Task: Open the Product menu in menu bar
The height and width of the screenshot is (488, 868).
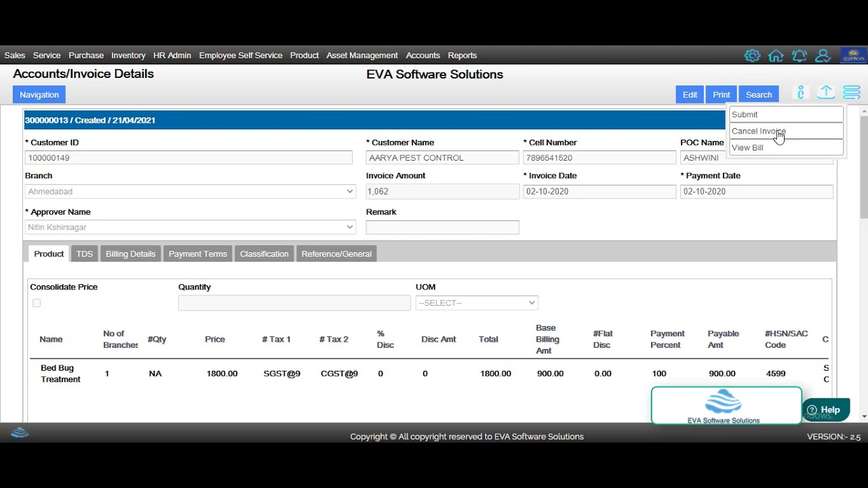Action: [x=304, y=56]
